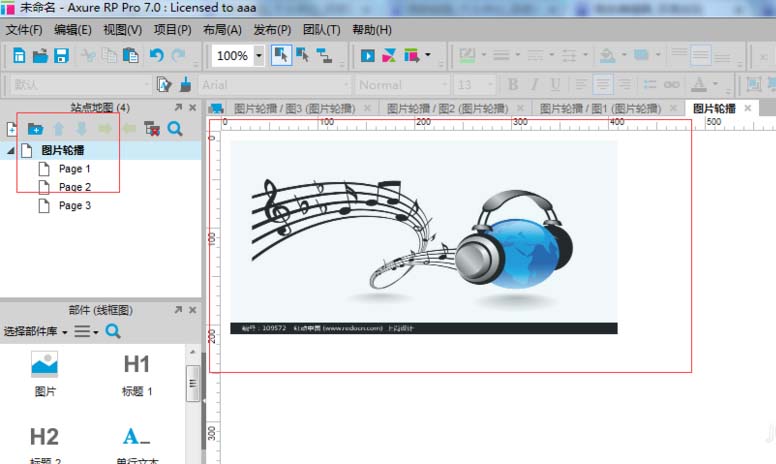The image size is (776, 464).
Task: Undo the last action
Action: 156,55
